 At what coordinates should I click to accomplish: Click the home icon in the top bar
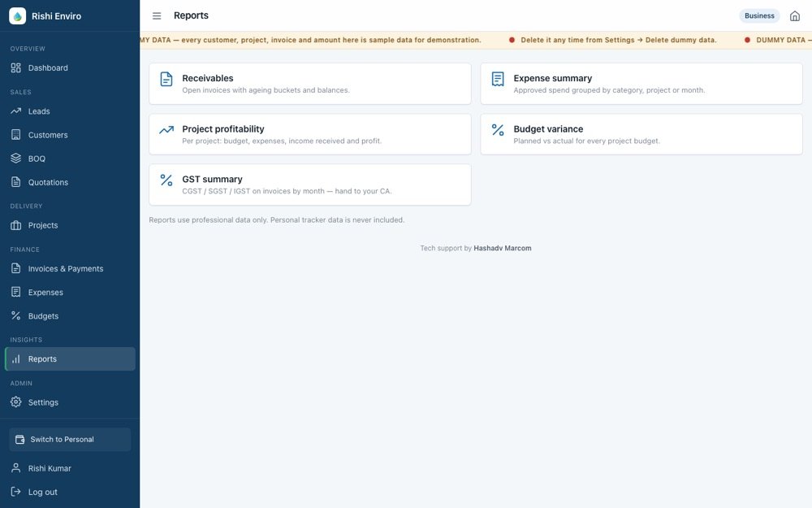point(794,16)
